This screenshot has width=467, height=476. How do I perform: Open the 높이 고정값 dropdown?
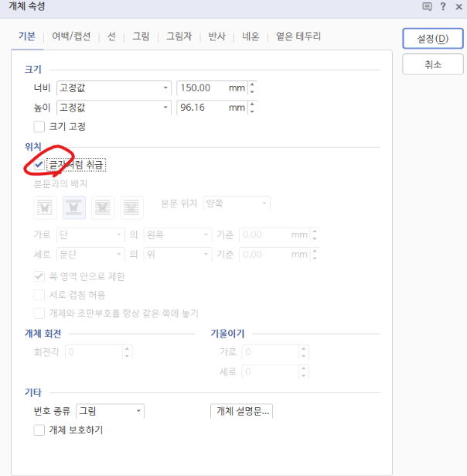[x=114, y=108]
